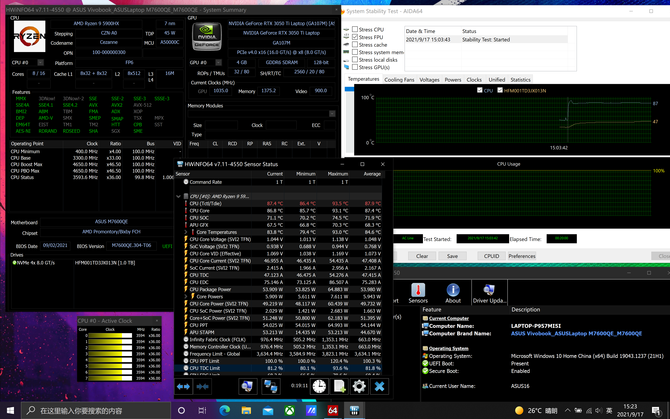Click the CPUID button in AIDA64
This screenshot has height=419, width=670.
pyautogui.click(x=491, y=256)
